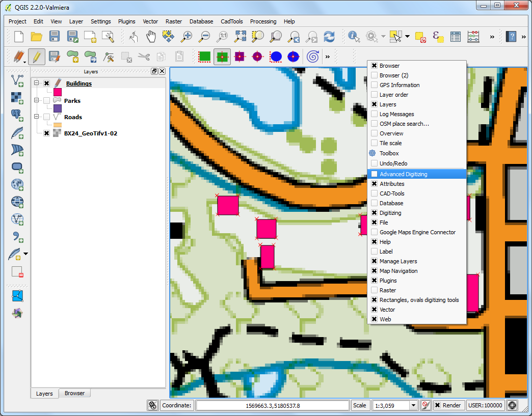
Task: Click the CRS globe button in status bar
Action: (x=512, y=405)
